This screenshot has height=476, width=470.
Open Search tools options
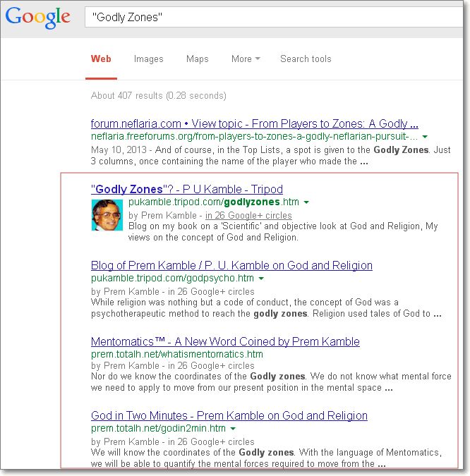coord(306,59)
